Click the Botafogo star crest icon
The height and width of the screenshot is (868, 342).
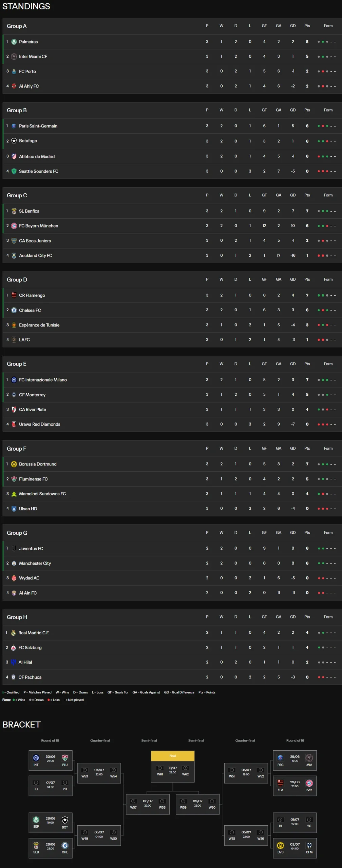pos(14,141)
